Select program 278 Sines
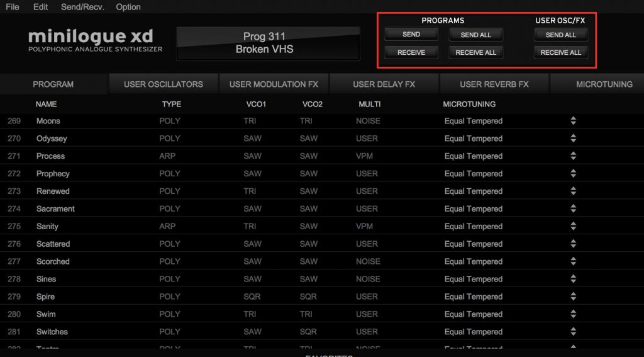 (x=46, y=279)
